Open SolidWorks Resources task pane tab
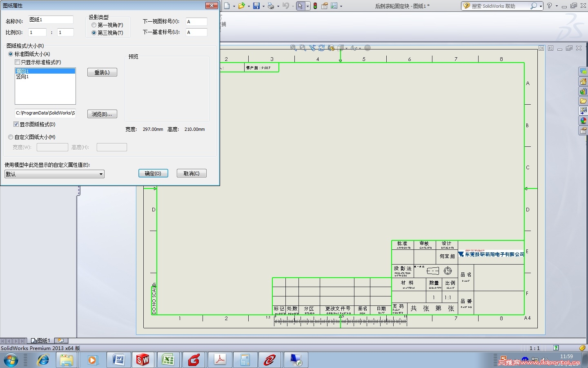The height and width of the screenshot is (368, 588). click(583, 81)
